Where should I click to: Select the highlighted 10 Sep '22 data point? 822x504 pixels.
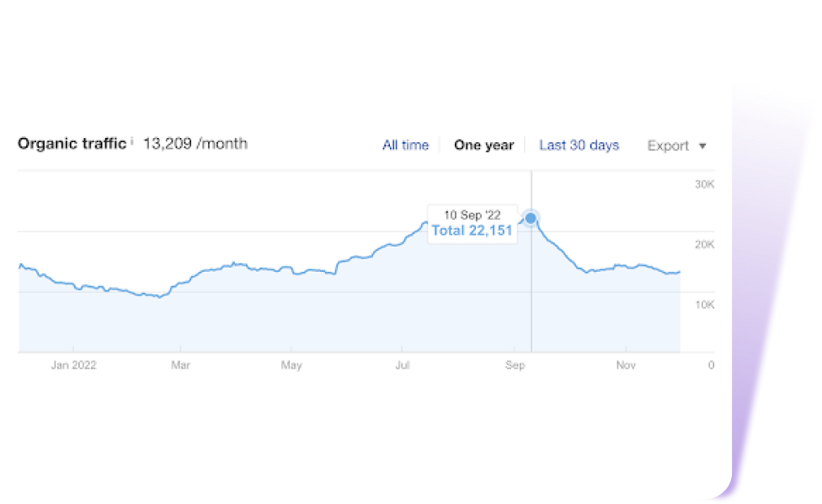(x=530, y=217)
